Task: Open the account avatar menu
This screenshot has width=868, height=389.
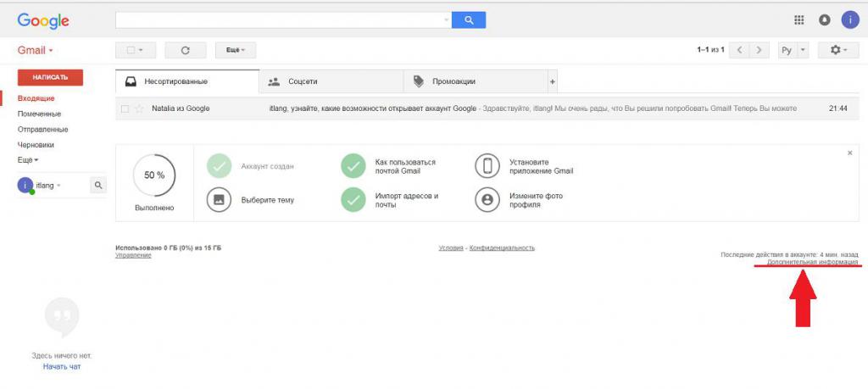Action: click(x=850, y=20)
